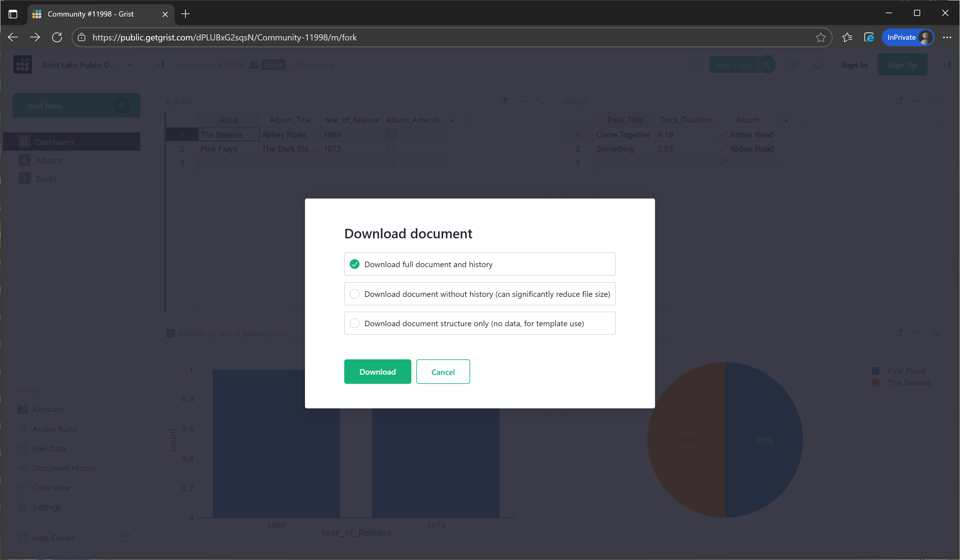Viewport: 960px width, 560px height.
Task: Click the browser address bar URL
Action: pos(225,37)
